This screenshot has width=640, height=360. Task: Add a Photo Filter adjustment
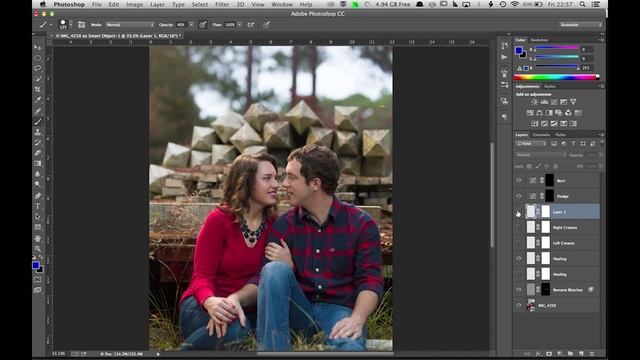click(558, 113)
